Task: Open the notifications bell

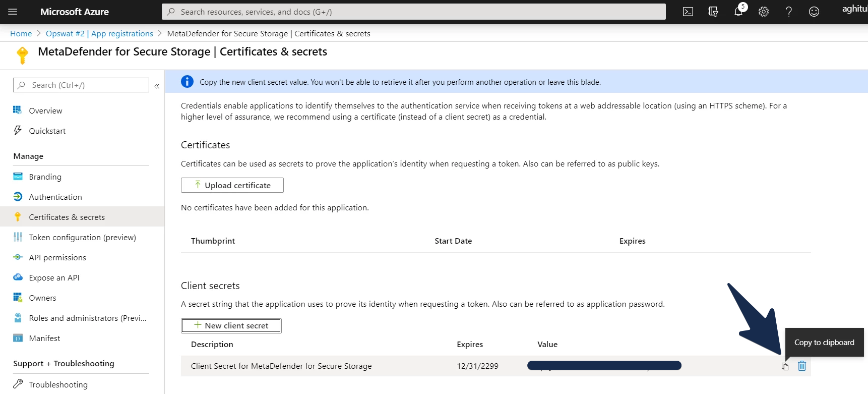Action: point(739,11)
